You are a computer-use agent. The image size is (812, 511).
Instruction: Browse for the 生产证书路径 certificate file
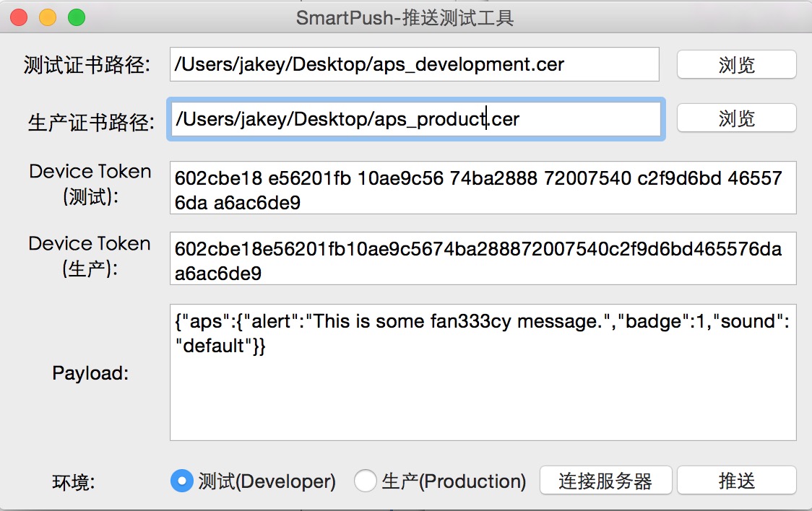736,118
